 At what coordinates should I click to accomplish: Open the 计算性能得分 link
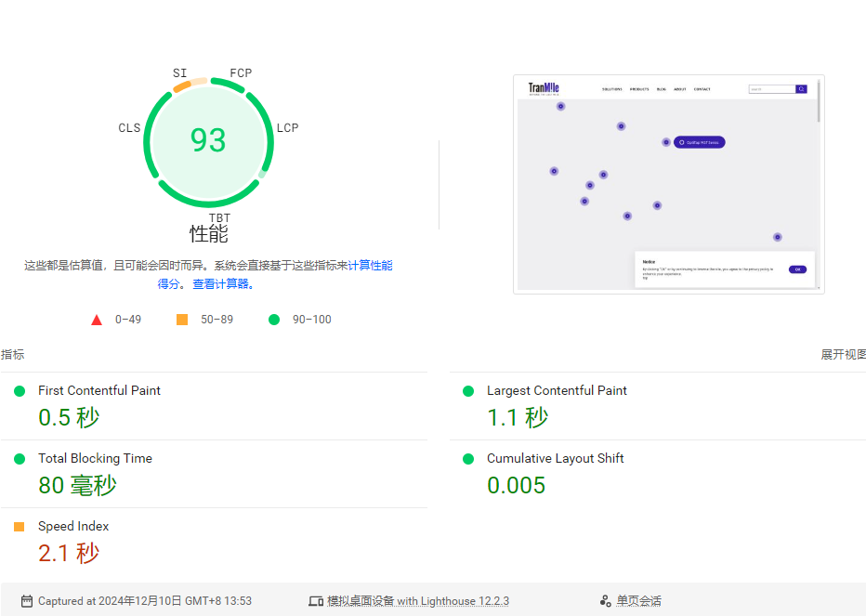click(x=370, y=266)
